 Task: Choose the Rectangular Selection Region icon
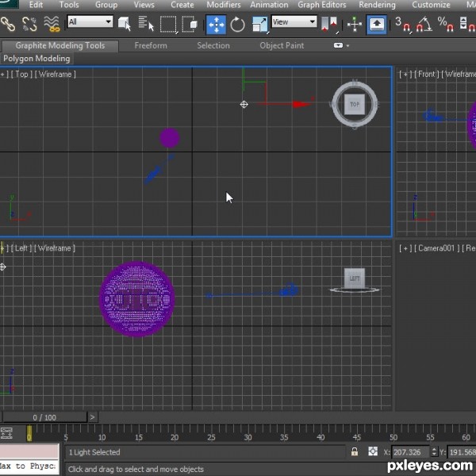pos(168,25)
